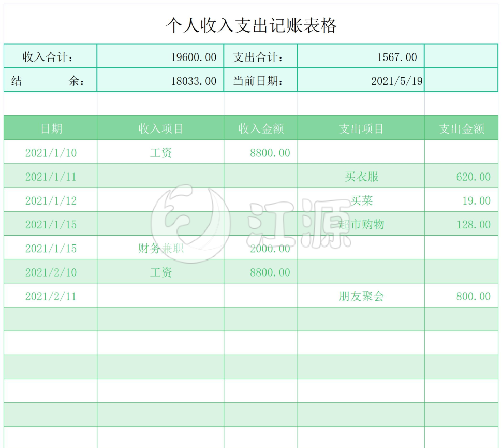
Task: Select the expense amount 19.00
Action: (x=461, y=199)
